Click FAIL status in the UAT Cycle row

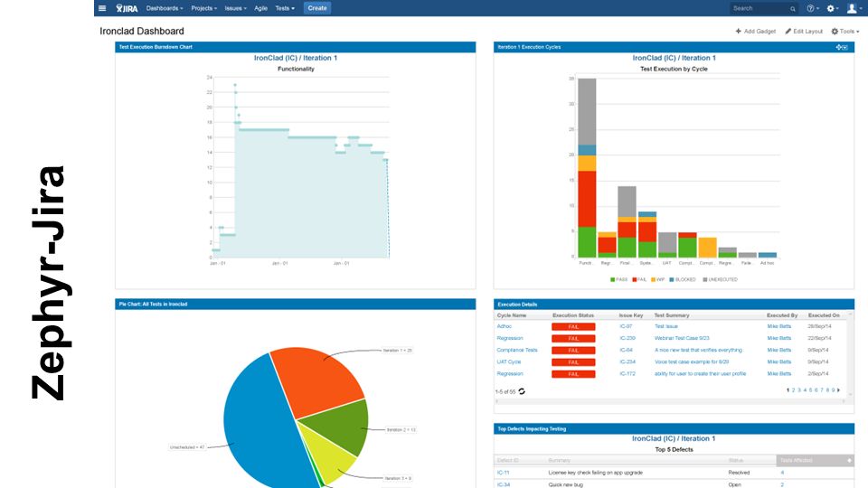pos(573,362)
